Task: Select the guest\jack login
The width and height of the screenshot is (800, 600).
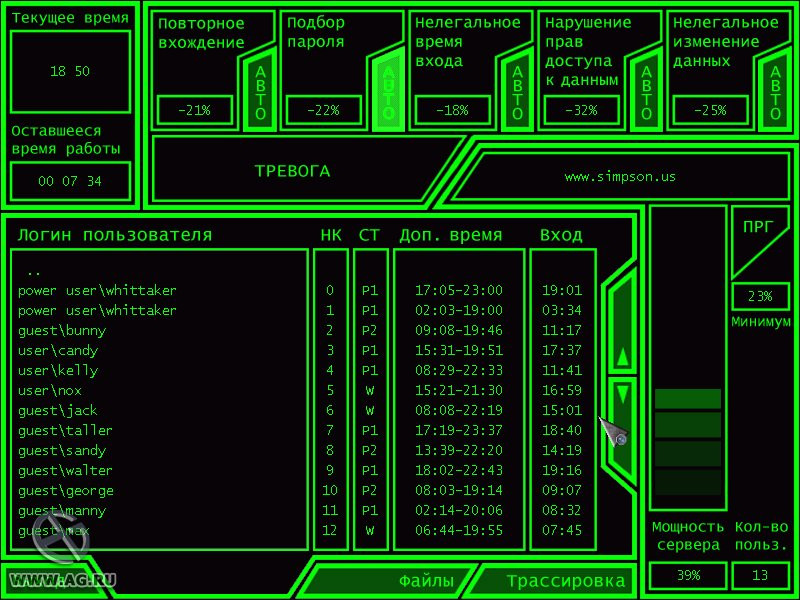Action: (x=58, y=410)
